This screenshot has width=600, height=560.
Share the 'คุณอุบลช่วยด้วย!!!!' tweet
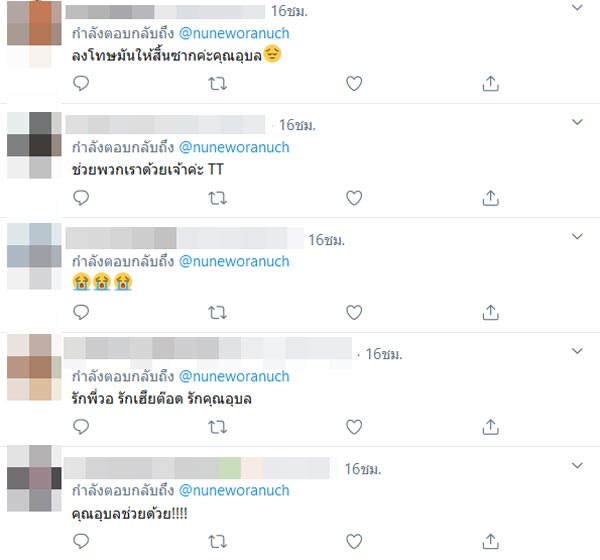point(491,541)
